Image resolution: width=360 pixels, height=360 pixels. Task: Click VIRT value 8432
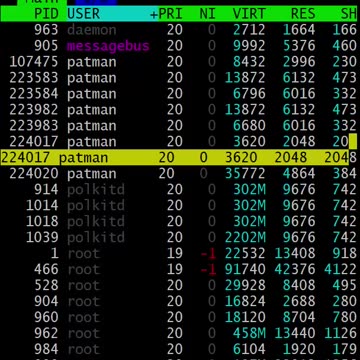pos(249,62)
